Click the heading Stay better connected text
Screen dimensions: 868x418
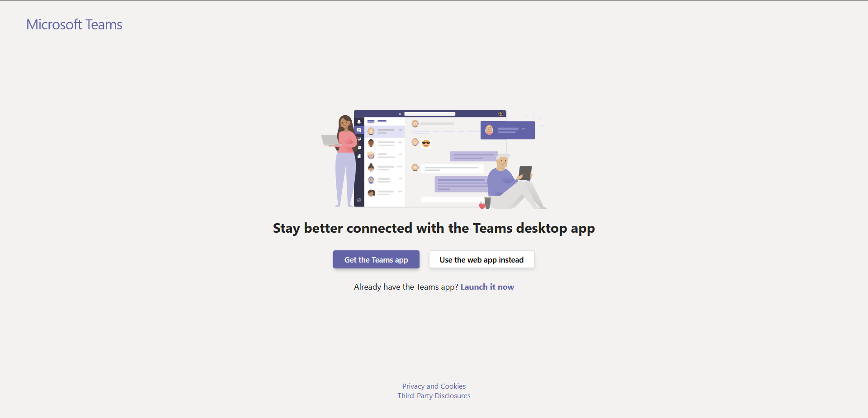click(x=434, y=229)
